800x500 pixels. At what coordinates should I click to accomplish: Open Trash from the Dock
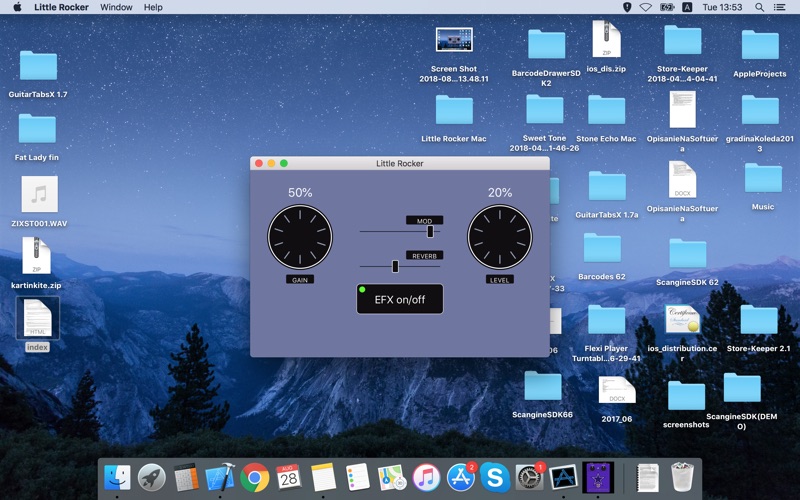tap(682, 478)
